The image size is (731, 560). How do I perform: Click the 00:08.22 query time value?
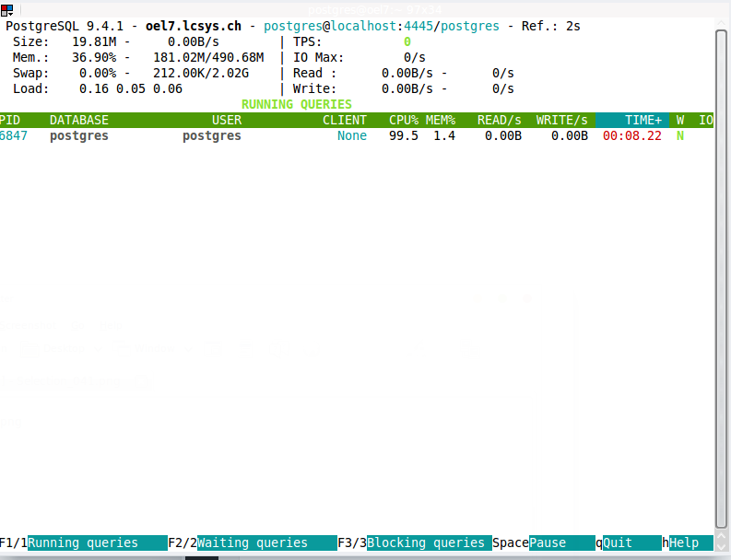632,135
